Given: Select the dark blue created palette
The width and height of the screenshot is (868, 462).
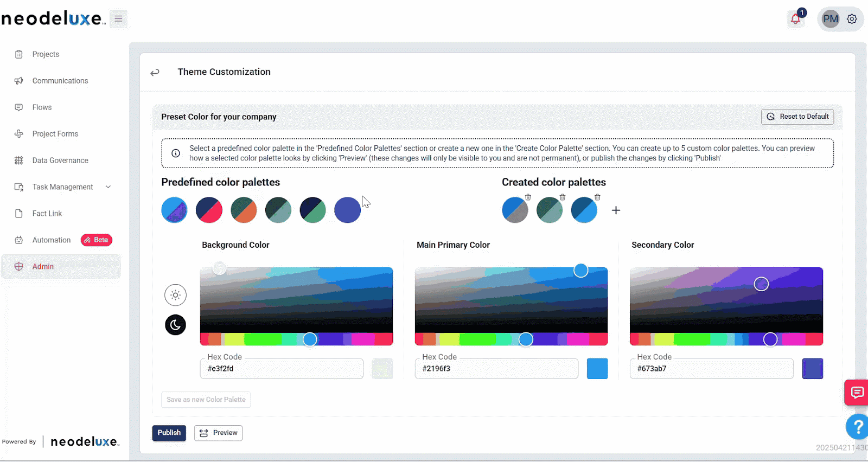Looking at the screenshot, I should tap(584, 210).
